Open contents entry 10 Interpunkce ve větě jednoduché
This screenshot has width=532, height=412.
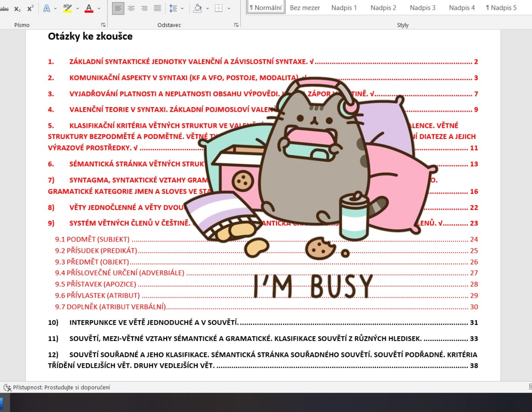tap(263, 323)
